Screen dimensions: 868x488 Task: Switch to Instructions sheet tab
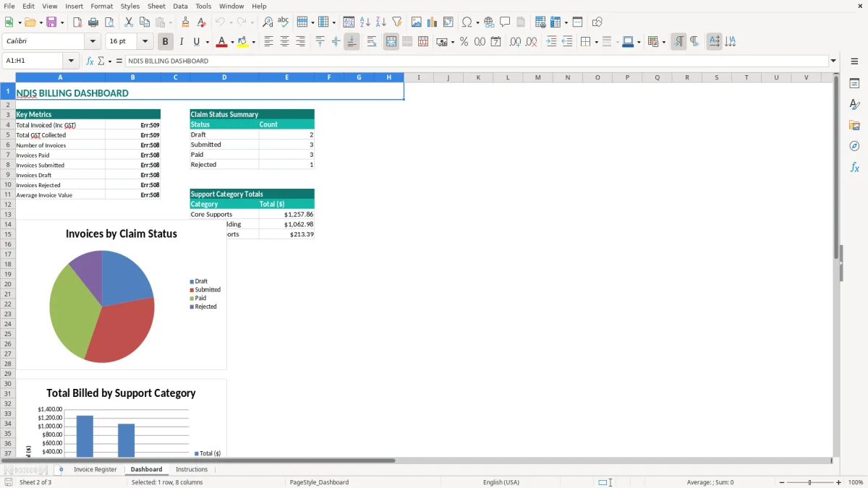point(192,469)
